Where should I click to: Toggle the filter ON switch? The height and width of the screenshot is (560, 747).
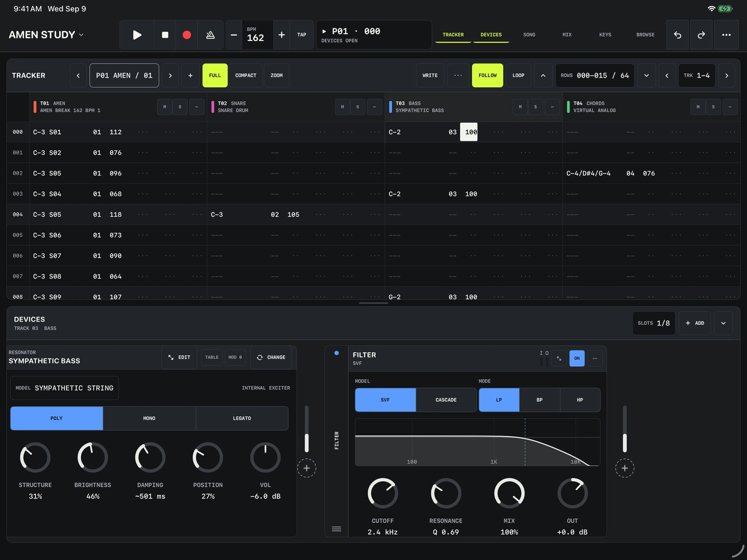click(577, 358)
